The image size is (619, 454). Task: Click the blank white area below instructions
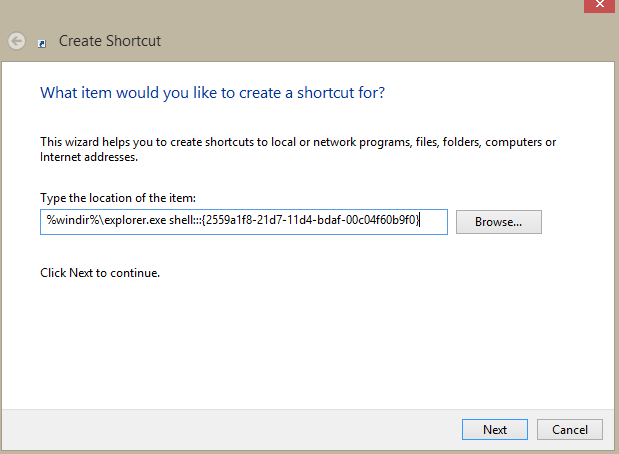click(x=308, y=343)
